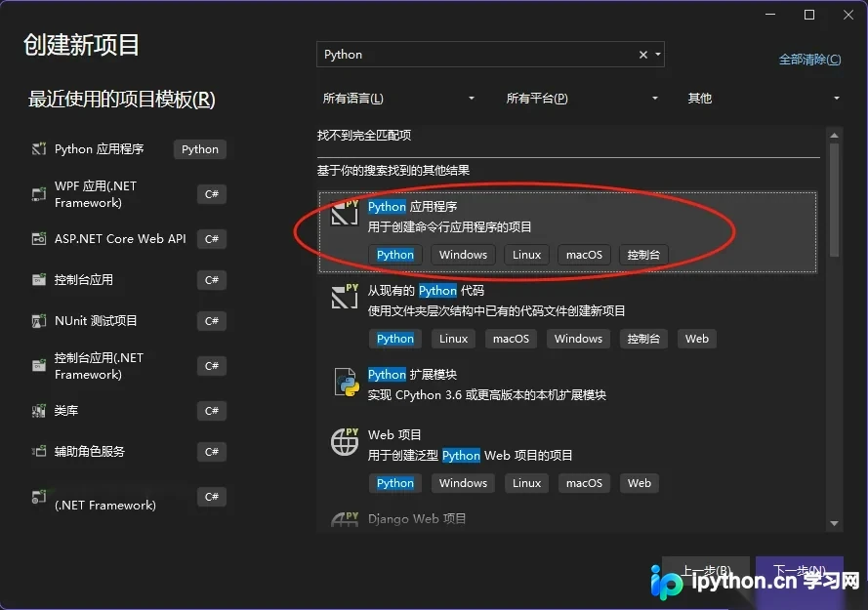Select Python 扩展模块 template title
Image resolution: width=868 pixels, height=610 pixels.
[x=412, y=375]
